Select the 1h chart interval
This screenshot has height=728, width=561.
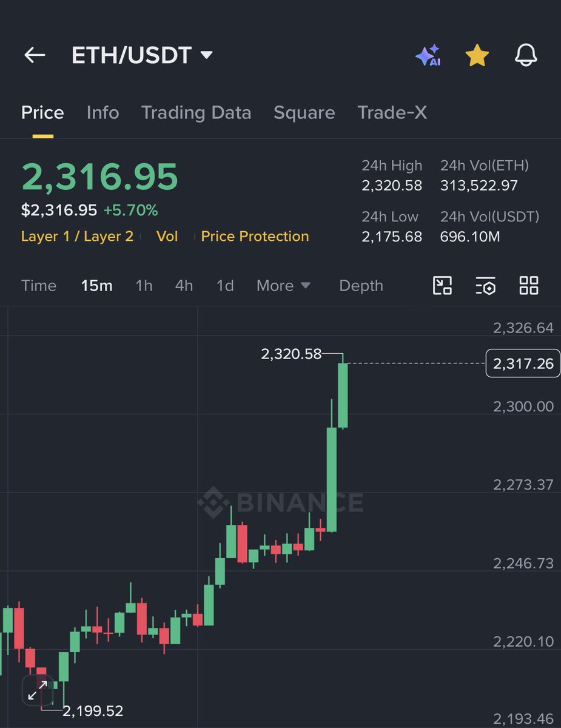point(144,286)
